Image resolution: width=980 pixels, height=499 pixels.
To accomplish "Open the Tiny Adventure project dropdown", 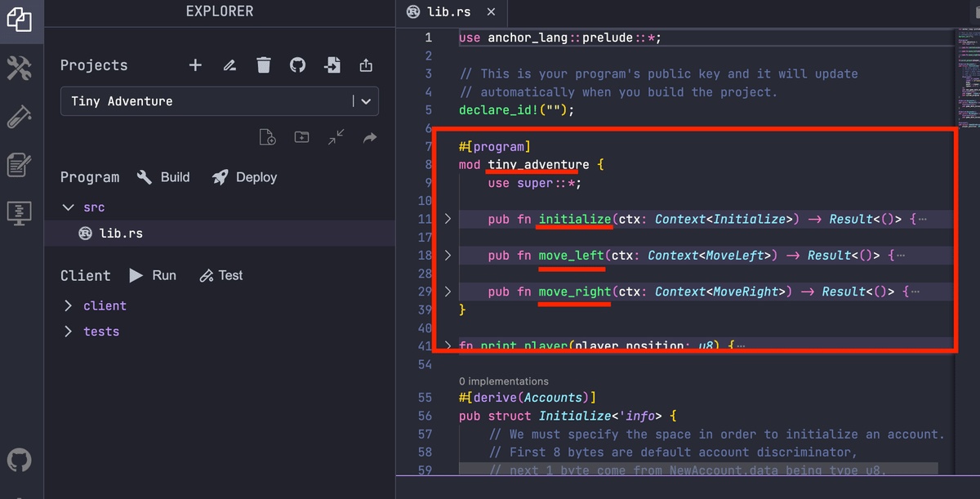I will 220,101.
